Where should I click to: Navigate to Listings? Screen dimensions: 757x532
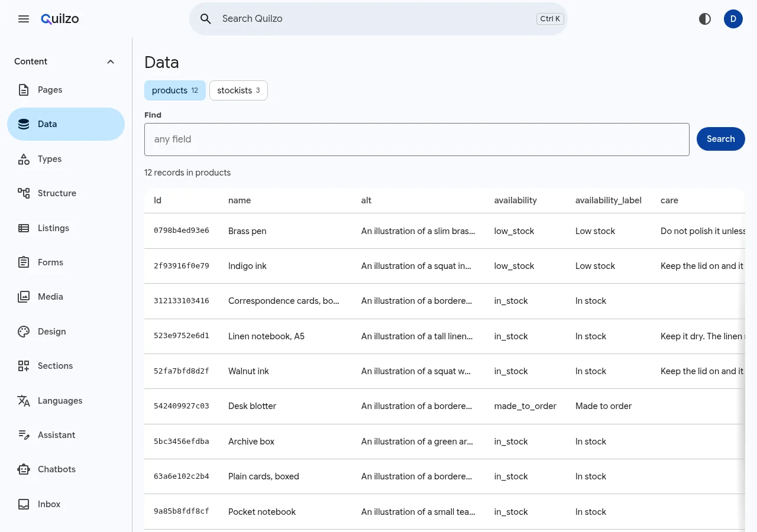tap(66, 228)
